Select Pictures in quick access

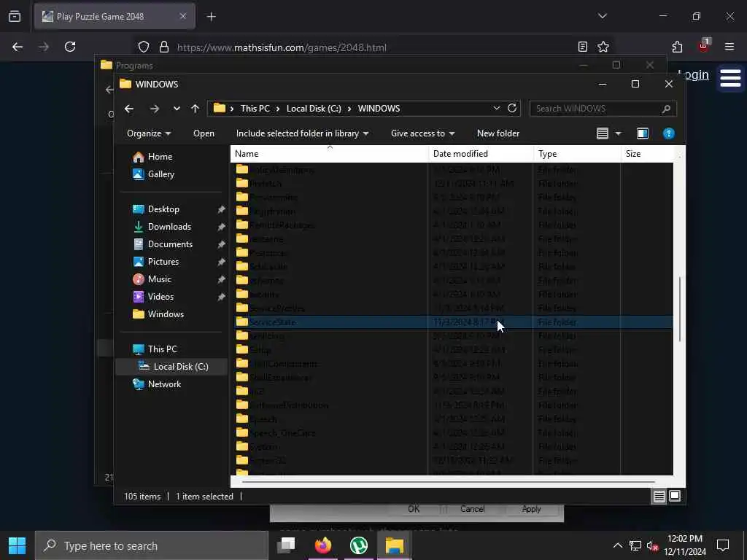click(163, 262)
